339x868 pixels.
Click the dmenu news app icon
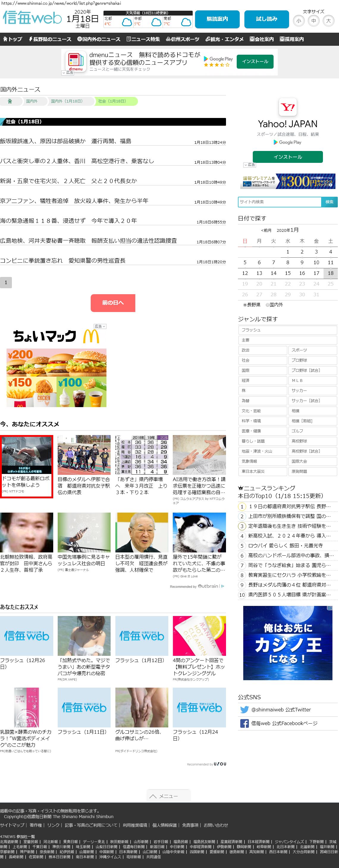click(x=76, y=61)
